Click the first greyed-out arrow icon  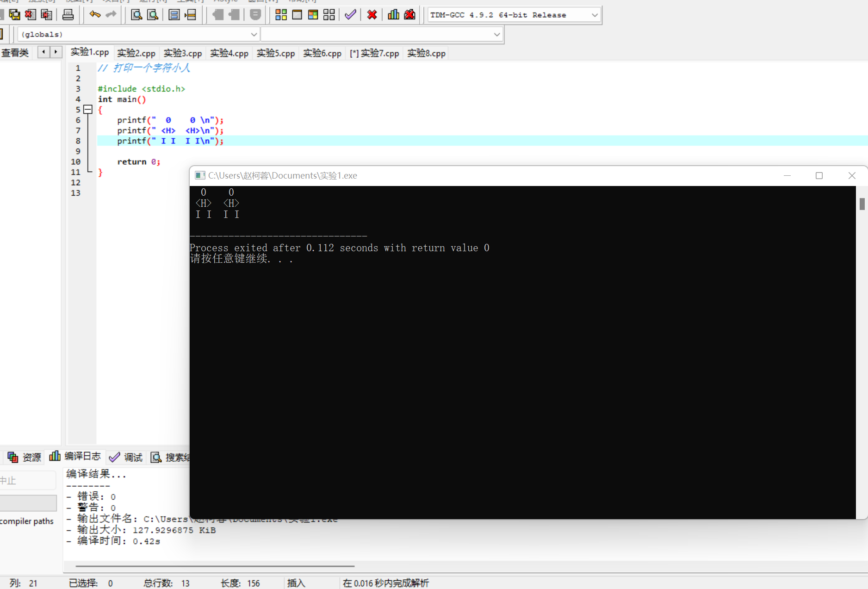[218, 15]
